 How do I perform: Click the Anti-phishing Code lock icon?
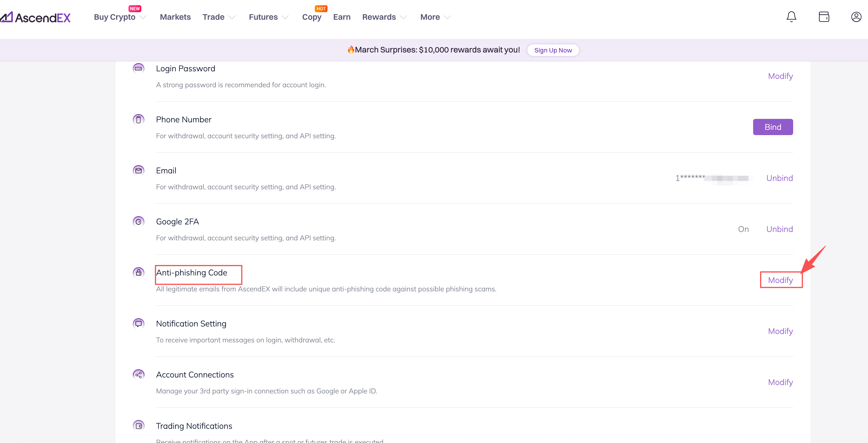tap(138, 272)
